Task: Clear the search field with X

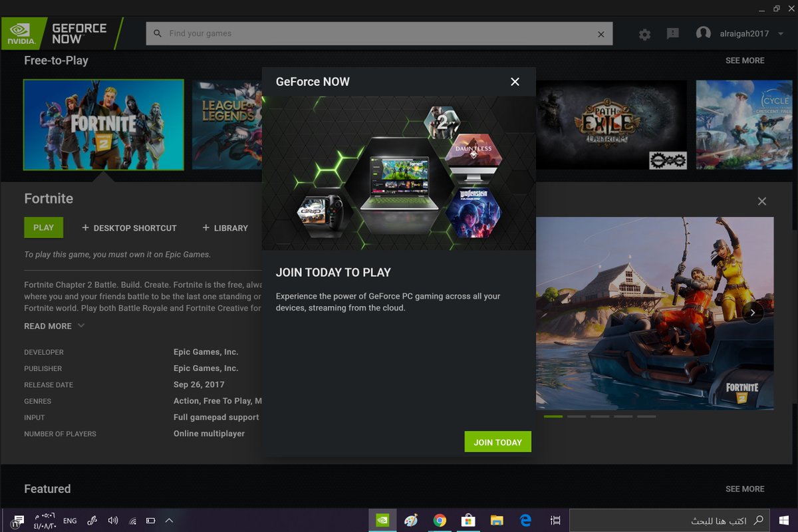Action: coord(601,34)
